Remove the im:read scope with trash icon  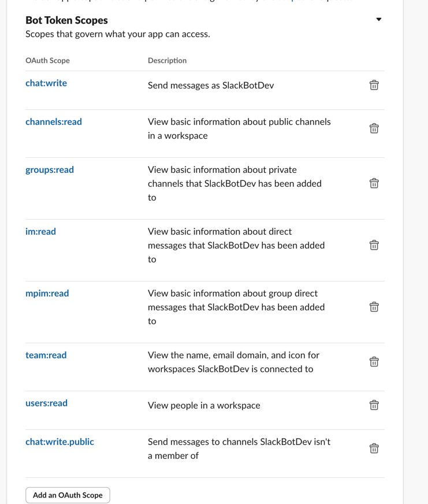[x=374, y=244]
